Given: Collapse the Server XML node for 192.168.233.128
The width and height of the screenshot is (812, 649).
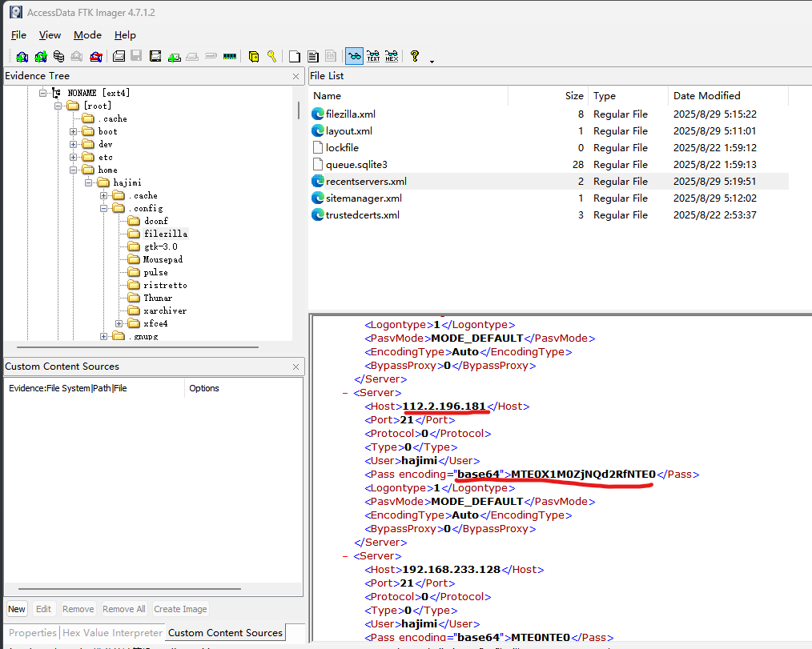Looking at the screenshot, I should (345, 556).
